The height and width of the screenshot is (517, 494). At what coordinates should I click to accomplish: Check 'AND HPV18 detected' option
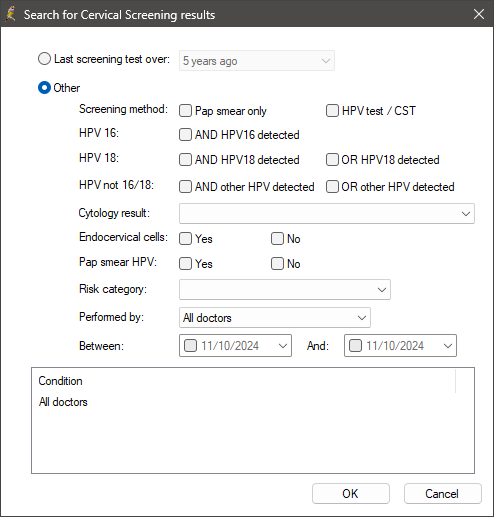tap(185, 160)
